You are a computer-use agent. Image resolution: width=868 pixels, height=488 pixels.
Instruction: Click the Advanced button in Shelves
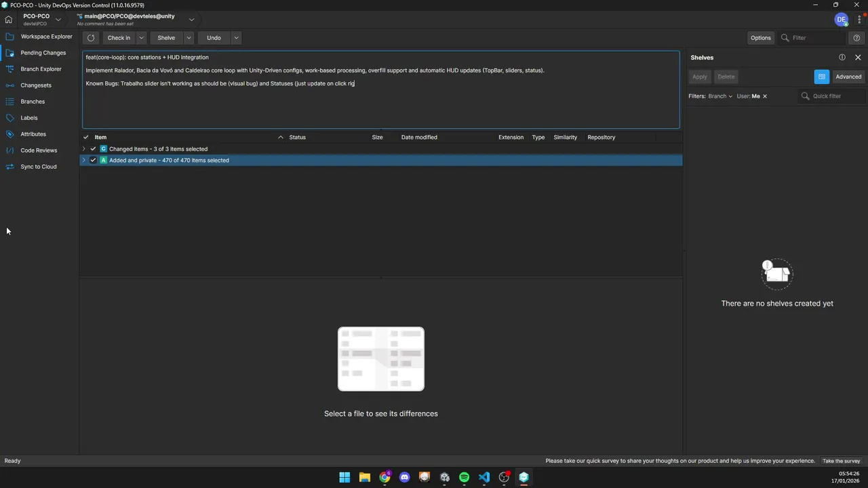pos(848,77)
